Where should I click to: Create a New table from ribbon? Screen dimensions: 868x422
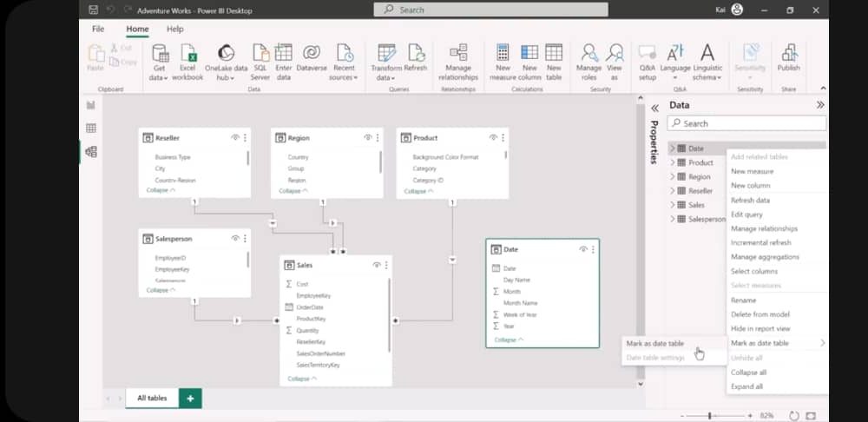[554, 63]
